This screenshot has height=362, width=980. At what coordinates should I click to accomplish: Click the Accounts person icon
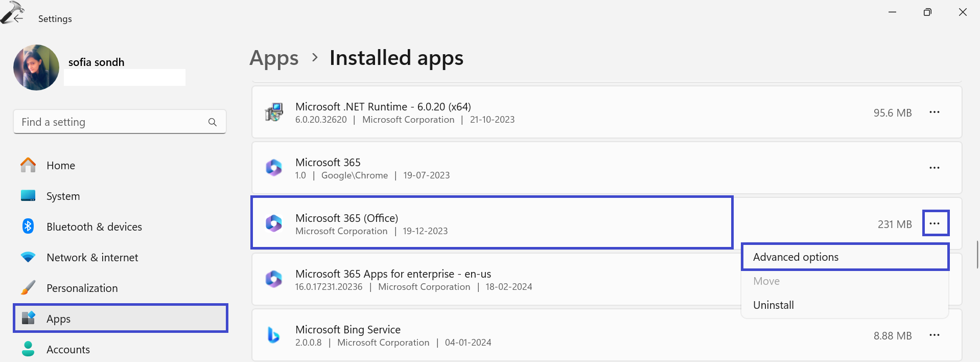[x=28, y=349]
